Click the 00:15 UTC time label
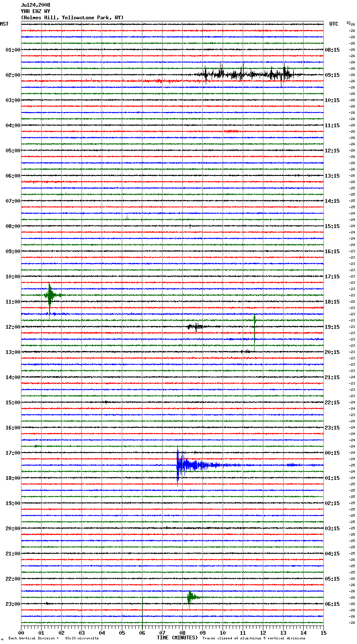 [332, 453]
